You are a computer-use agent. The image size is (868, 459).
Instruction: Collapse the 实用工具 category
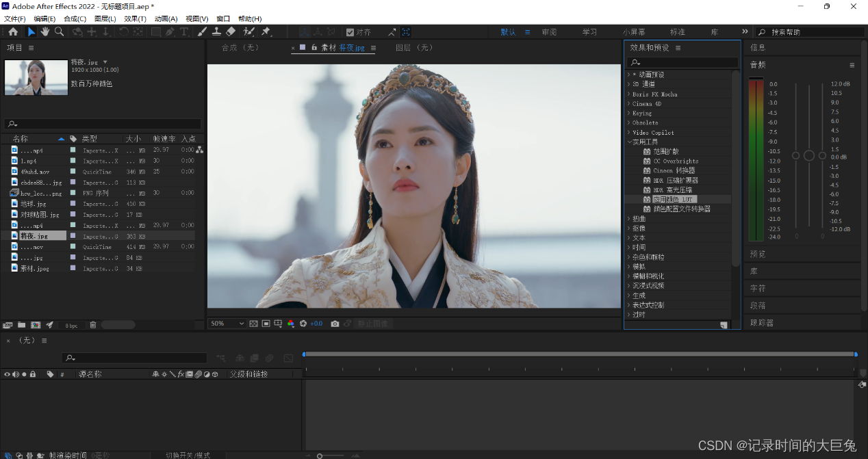pyautogui.click(x=628, y=142)
